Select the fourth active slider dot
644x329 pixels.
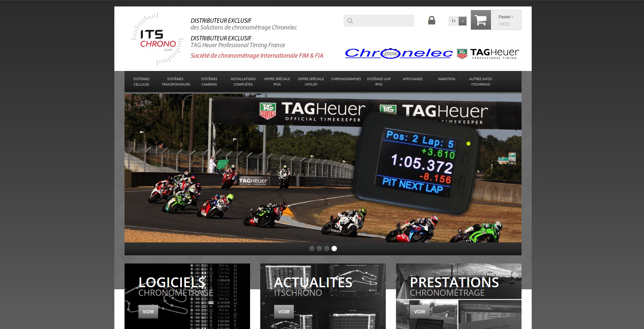334,249
